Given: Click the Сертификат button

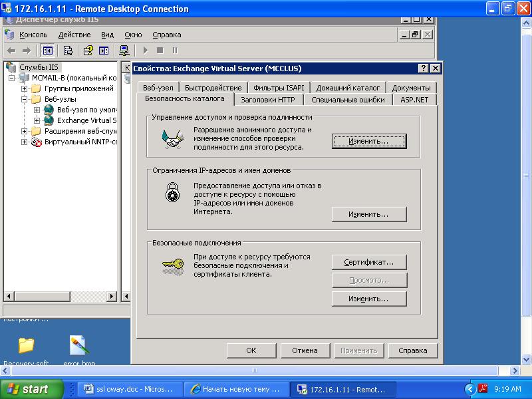Looking at the screenshot, I should (x=369, y=262).
